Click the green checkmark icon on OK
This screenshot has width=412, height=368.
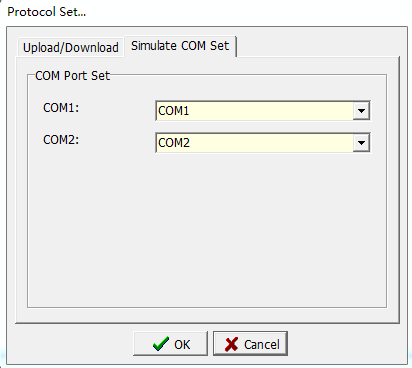click(161, 344)
